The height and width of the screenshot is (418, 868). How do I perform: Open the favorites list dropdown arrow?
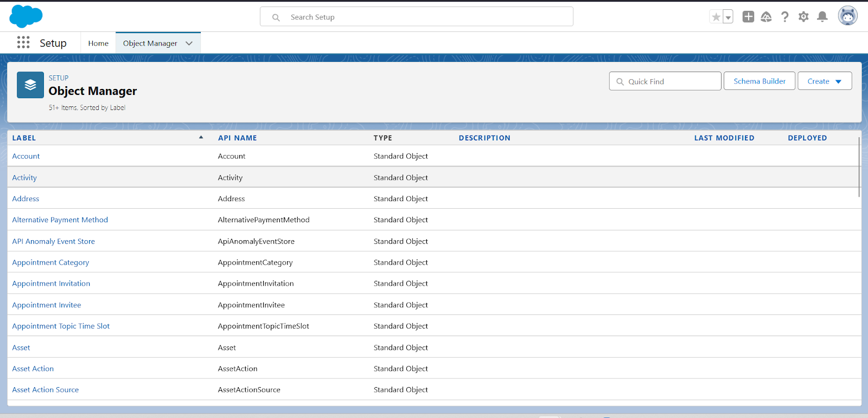[728, 17]
